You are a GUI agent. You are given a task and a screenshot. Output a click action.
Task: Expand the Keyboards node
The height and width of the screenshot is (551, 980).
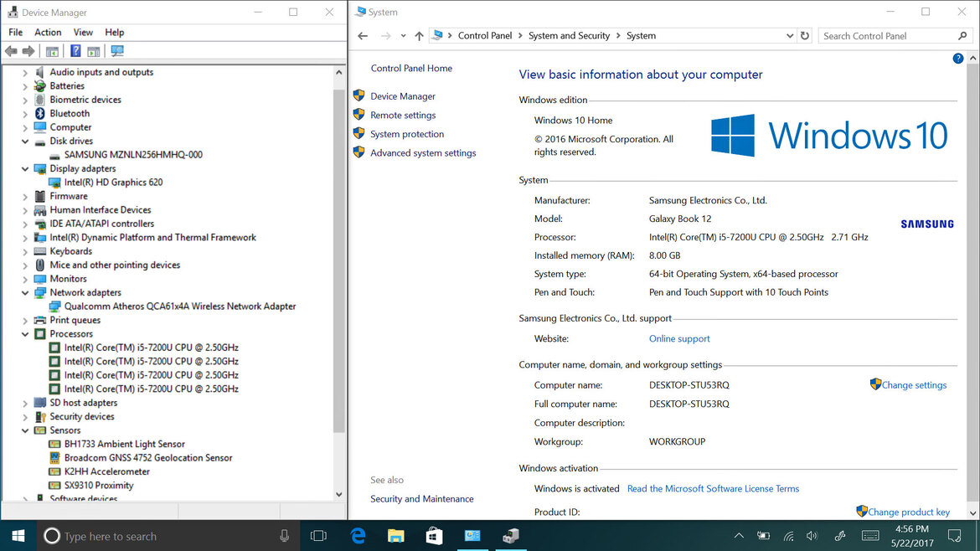pos(25,251)
